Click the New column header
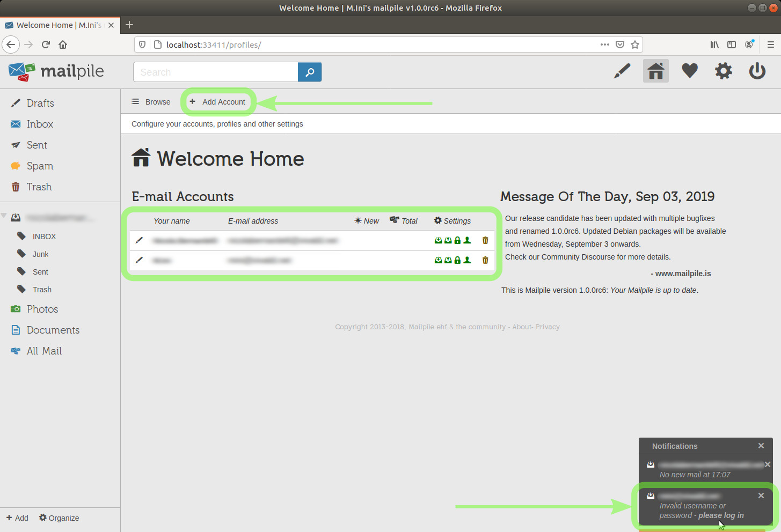 click(x=367, y=221)
